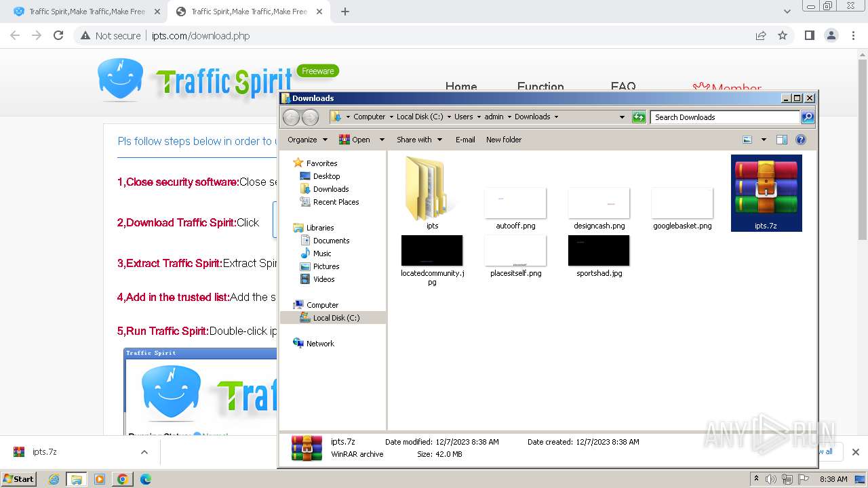Open Home link on Traffic Spirit site

461,87
